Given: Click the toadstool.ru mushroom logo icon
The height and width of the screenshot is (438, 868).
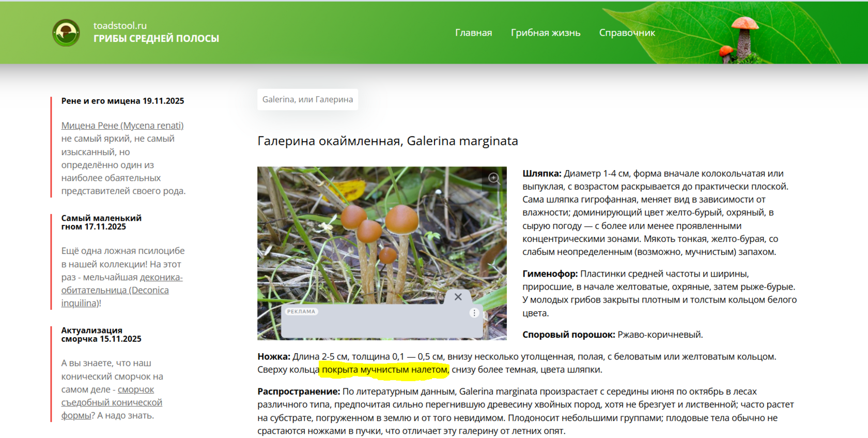Looking at the screenshot, I should (66, 33).
